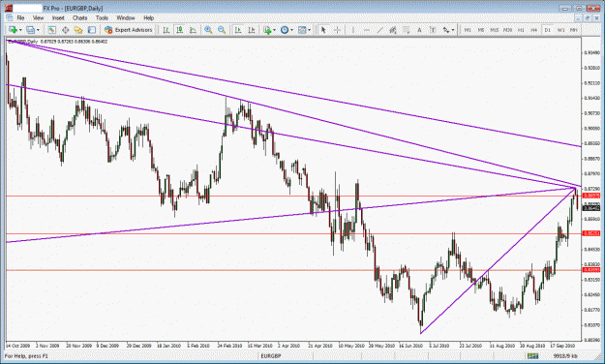
Task: Click the 0.93490 price scale value
Action: click(x=591, y=52)
